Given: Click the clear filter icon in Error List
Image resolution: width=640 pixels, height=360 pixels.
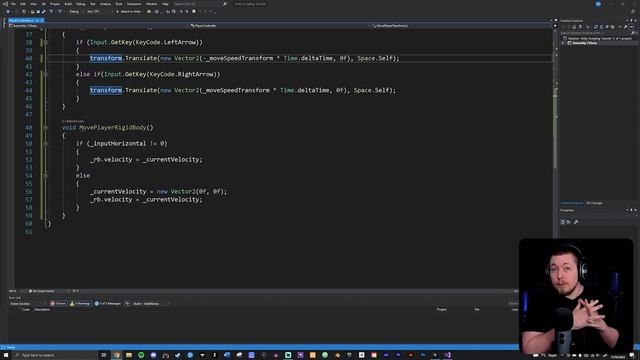Looking at the screenshot, I should pos(127,304).
